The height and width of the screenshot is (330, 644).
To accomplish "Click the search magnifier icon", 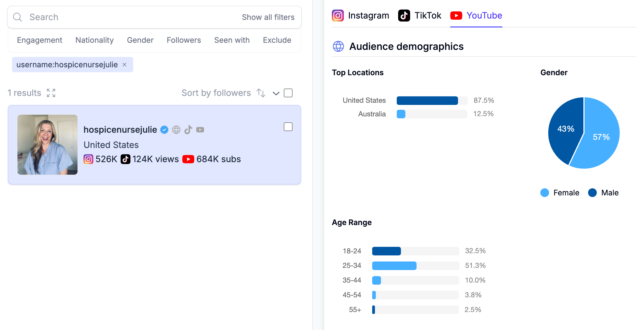I will click(x=17, y=17).
